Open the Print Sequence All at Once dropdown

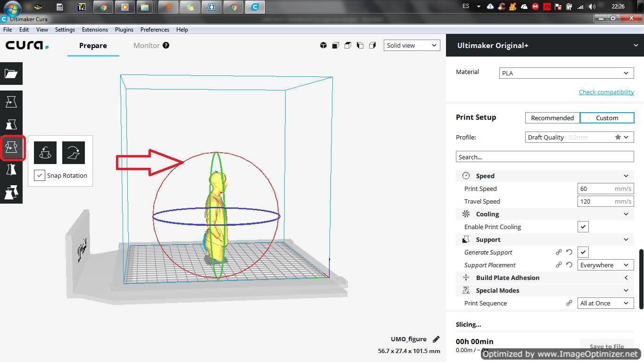point(606,303)
